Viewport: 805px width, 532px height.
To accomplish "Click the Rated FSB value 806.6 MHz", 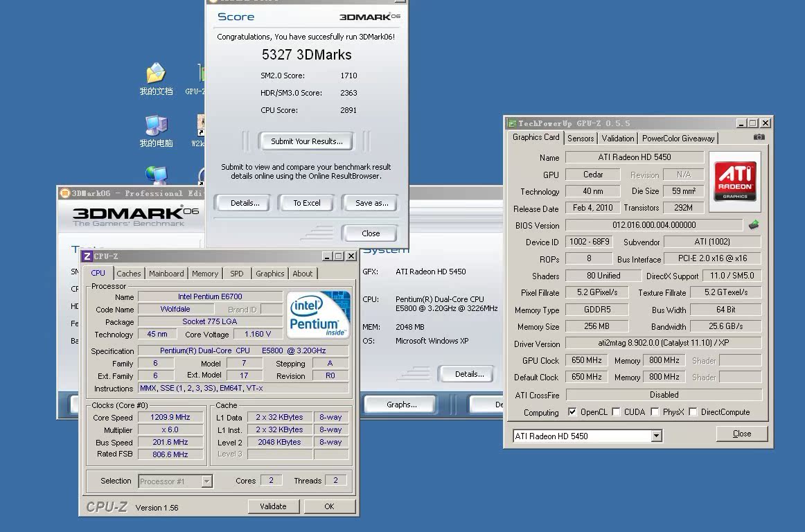I will tap(170, 454).
